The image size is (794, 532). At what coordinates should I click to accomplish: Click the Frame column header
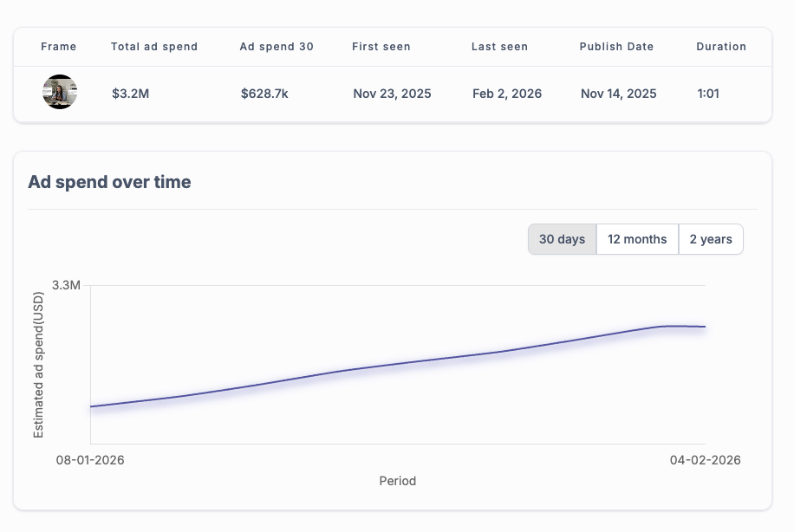point(59,47)
